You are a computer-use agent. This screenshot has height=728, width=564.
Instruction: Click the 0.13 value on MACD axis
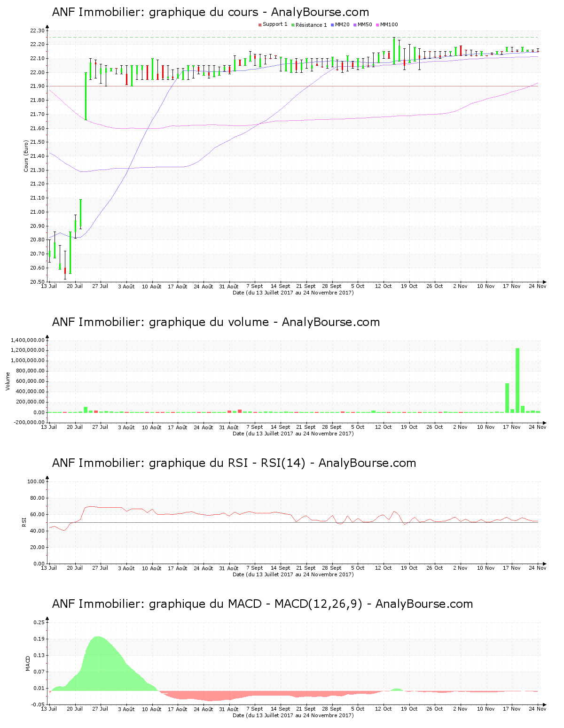(x=39, y=655)
